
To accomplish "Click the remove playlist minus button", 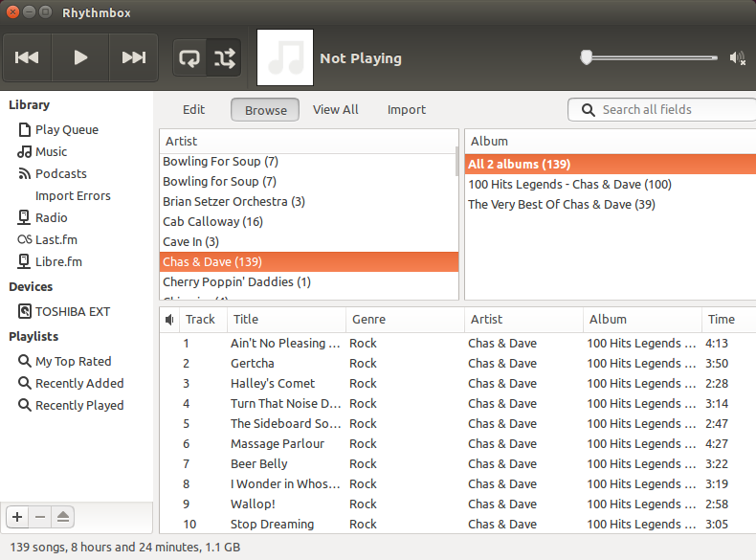I will tap(40, 517).
